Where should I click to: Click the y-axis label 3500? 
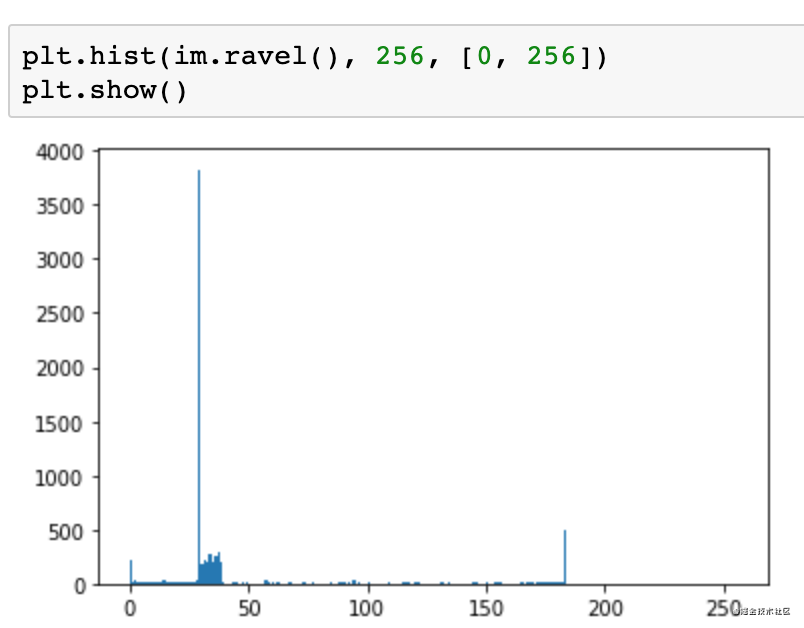coord(59,207)
